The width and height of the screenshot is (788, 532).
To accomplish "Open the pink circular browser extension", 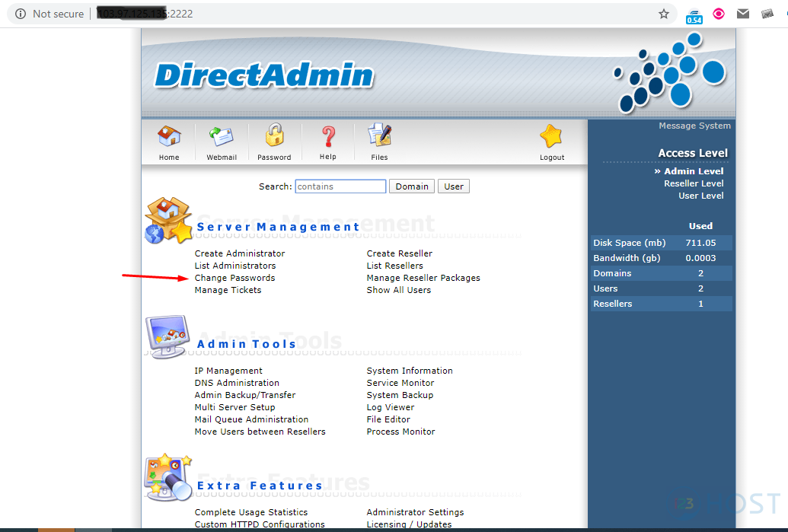I will (x=719, y=14).
